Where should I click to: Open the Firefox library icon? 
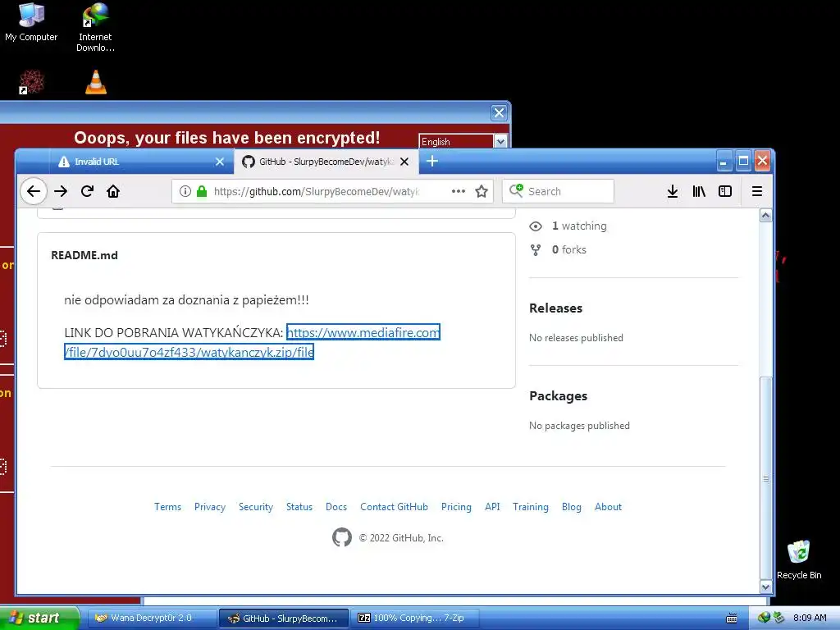click(699, 191)
